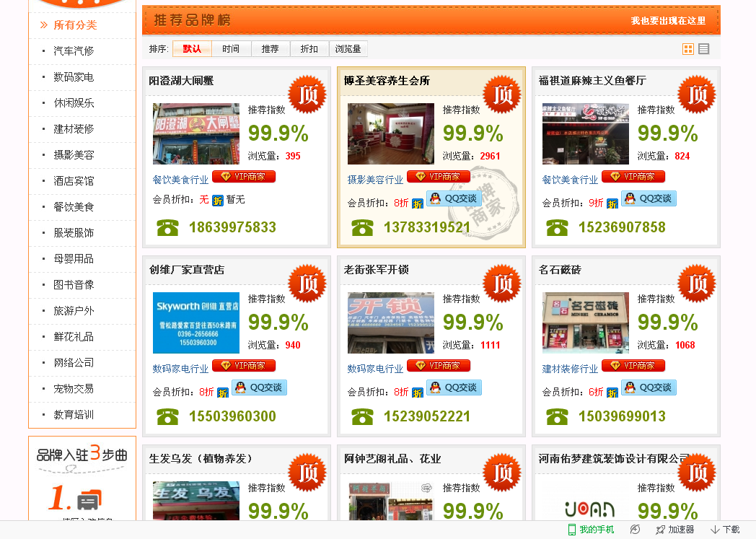Click QQ交谈 icon for 福祺道麻辣主义鱼餐厅

(x=649, y=198)
